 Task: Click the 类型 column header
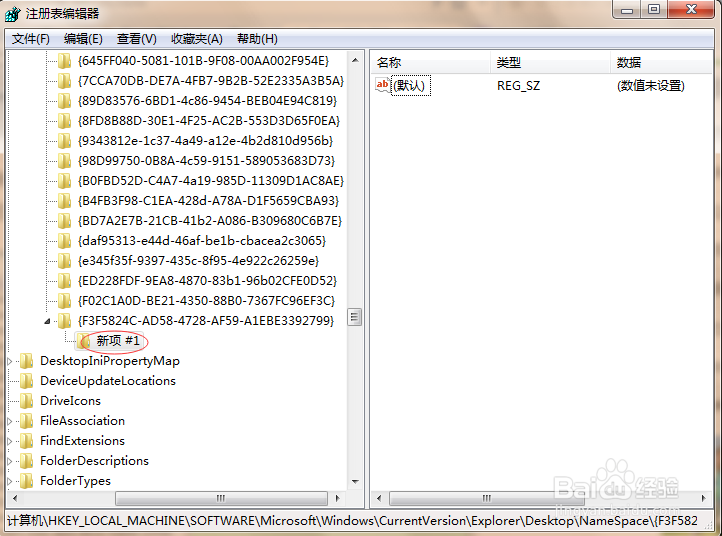tap(551, 62)
